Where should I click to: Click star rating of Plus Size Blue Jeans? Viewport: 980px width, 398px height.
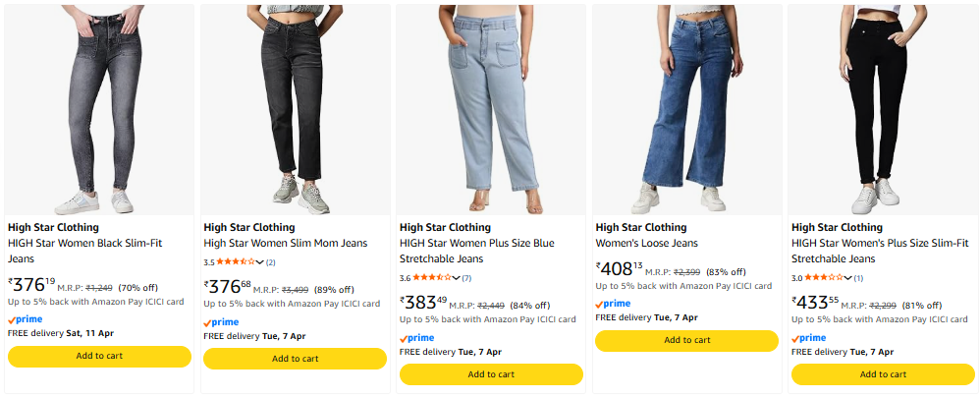(x=431, y=278)
